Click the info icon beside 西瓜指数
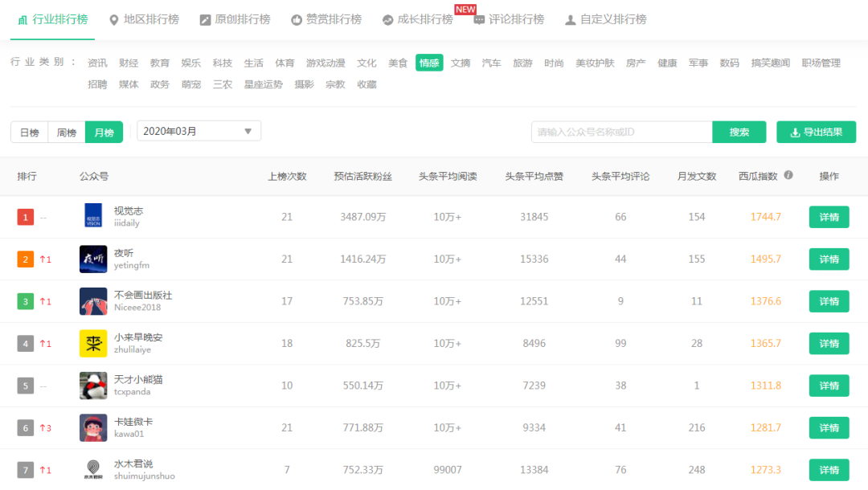 (x=788, y=175)
